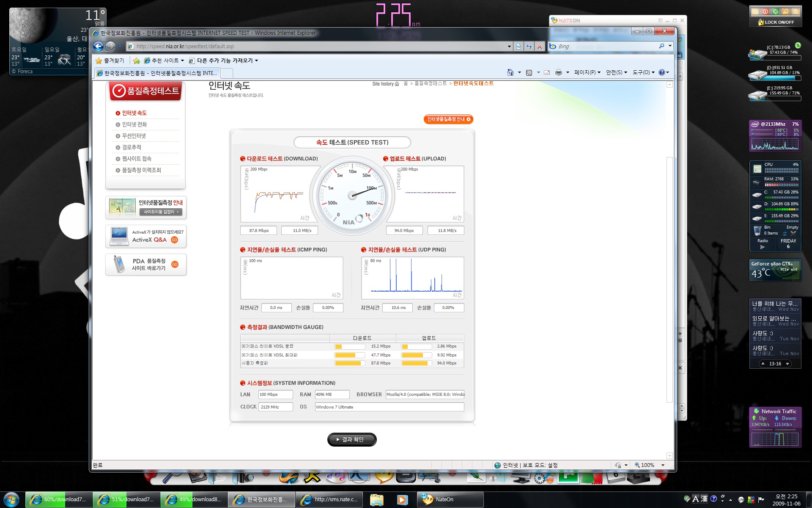The image size is (812, 508).
Task: Toggle the 인터넷품질측정 안내 radio button
Action: point(447,119)
